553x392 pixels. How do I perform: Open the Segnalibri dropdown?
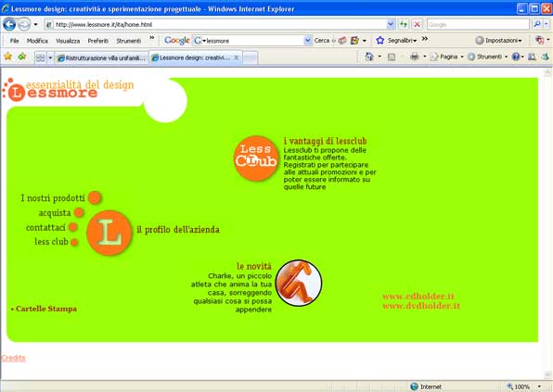coord(402,41)
